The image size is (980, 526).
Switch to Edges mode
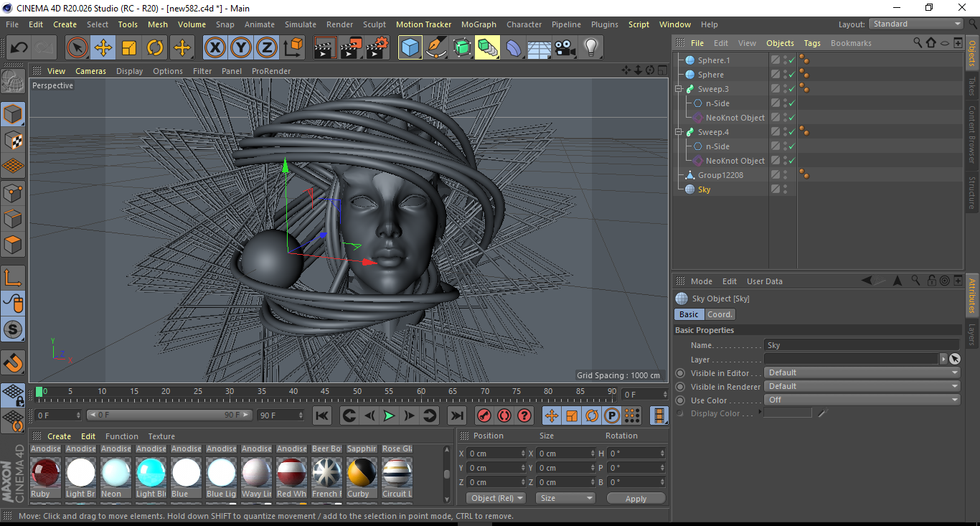13,218
